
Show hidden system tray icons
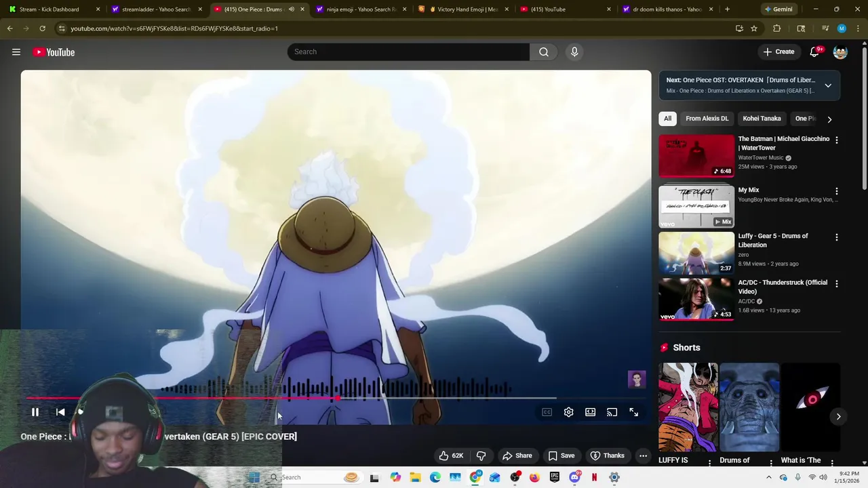768,477
